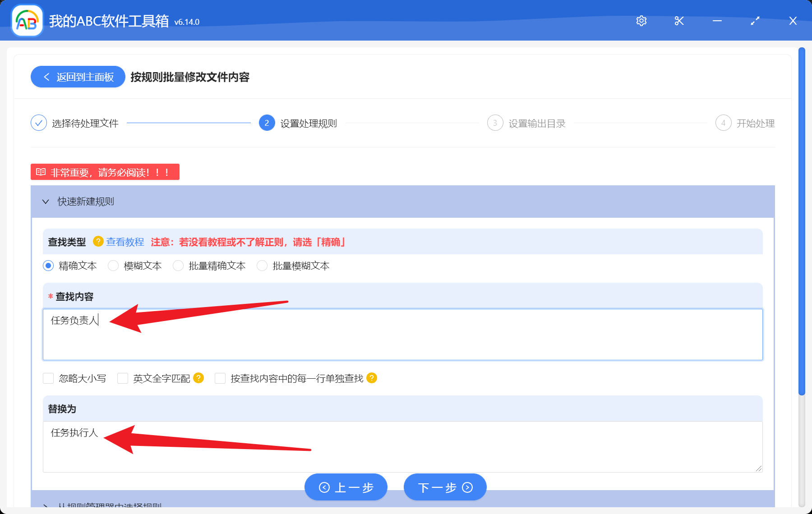
Task: Choose 批量精确文本 search type
Action: pyautogui.click(x=178, y=266)
